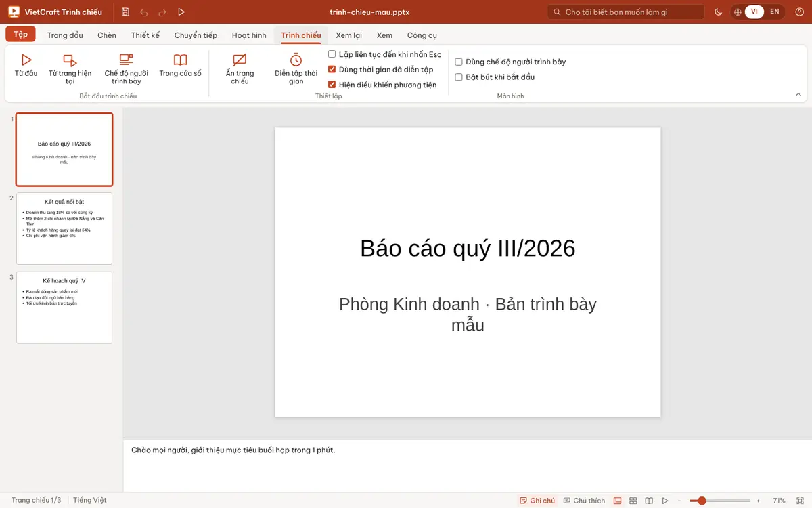Screen dimensions: 812x508
Task: Click the globe language icon
Action: pyautogui.click(x=738, y=12)
